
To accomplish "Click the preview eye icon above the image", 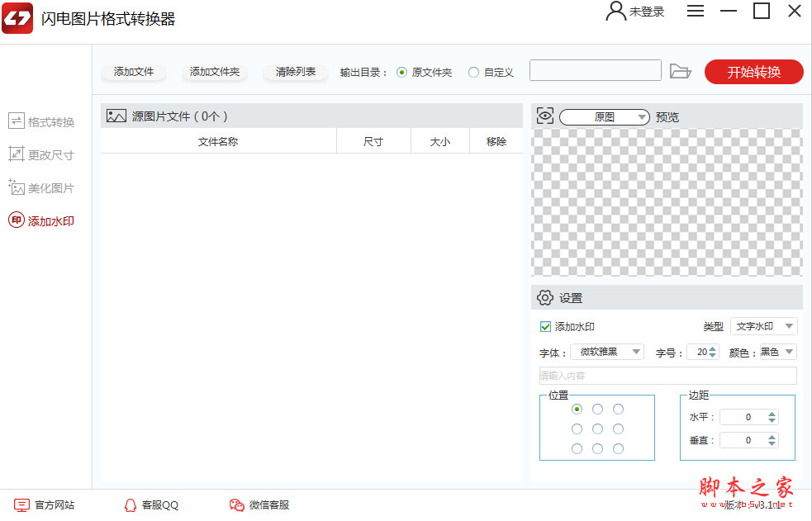I will 544,116.
